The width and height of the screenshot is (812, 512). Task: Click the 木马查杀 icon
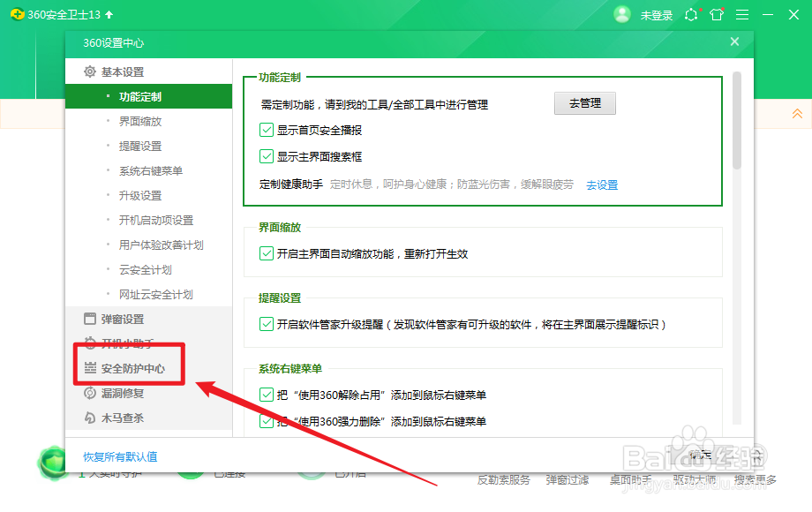tap(90, 418)
